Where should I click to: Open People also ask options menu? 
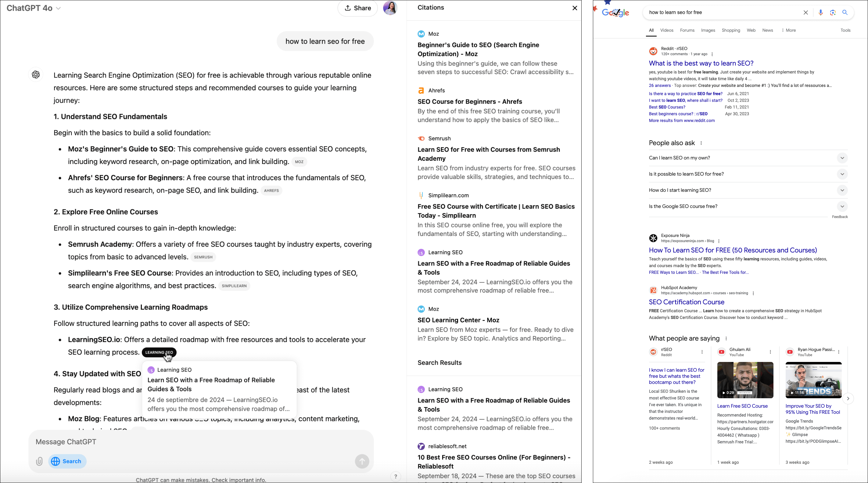701,143
